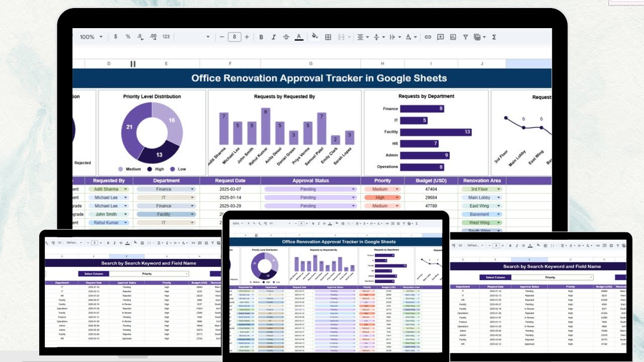Viewport: 644px width, 362px height.
Task: Open the Medium priority dropdown in first row
Action: [382, 189]
